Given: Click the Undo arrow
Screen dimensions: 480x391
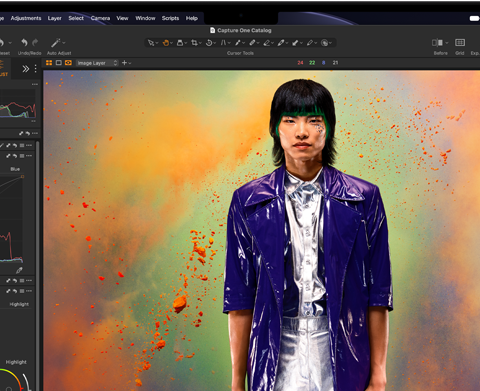Looking at the screenshot, I should [24, 42].
